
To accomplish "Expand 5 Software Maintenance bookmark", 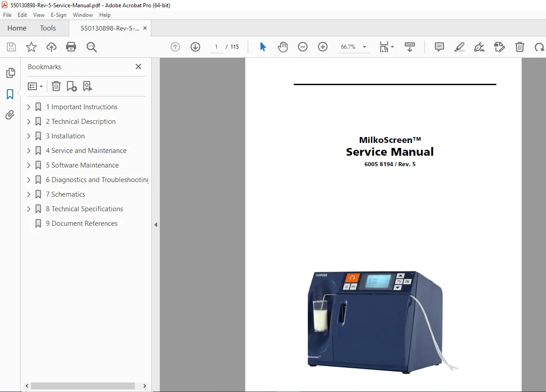I will click(29, 165).
